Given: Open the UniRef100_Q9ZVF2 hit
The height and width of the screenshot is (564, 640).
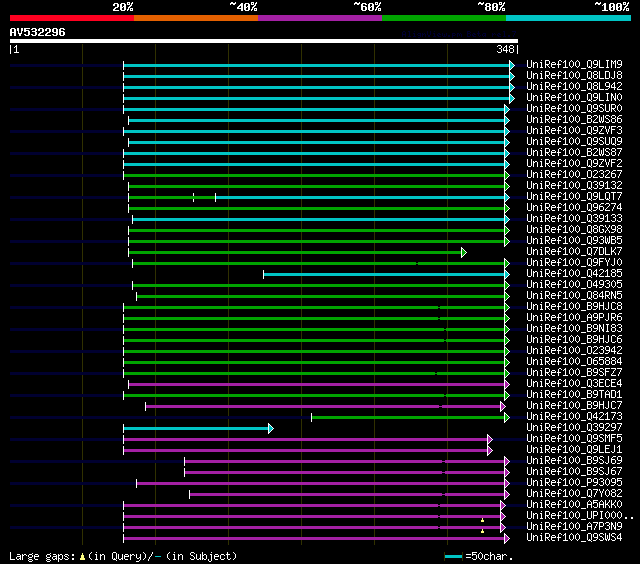Looking at the screenshot, I should click(574, 164).
